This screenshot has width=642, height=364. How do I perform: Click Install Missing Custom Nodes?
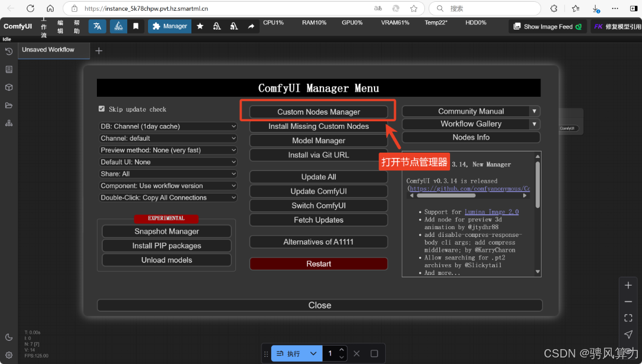[319, 126]
